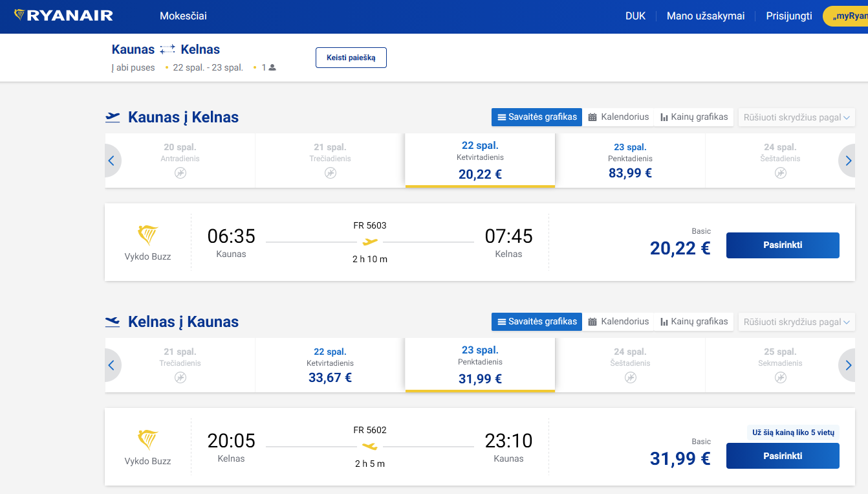Screen dimensions: 868x494
Task: Click the Kelnas į Kaunas heading
Action: 184,322
